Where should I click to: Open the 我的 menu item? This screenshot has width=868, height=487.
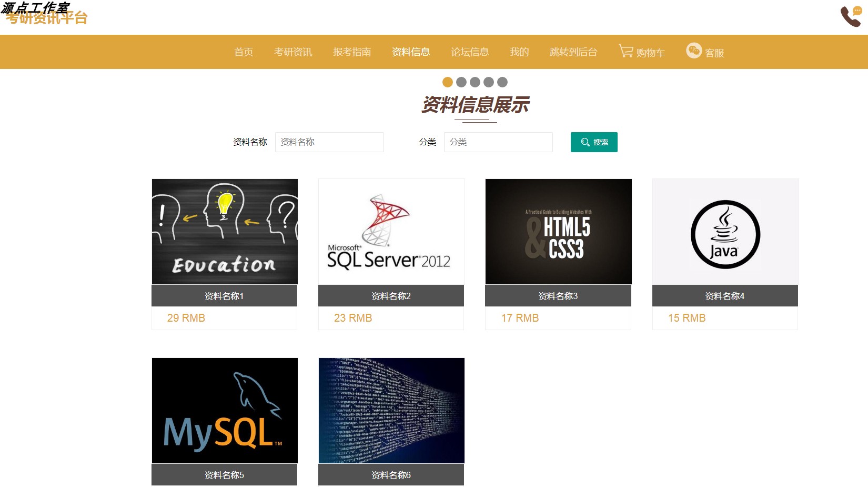pos(519,52)
